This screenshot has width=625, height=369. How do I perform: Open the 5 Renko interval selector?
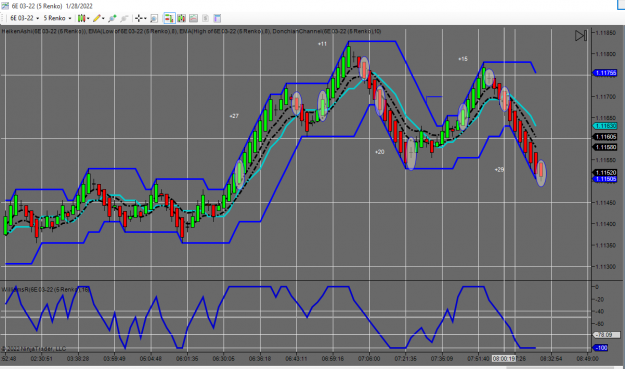point(57,18)
